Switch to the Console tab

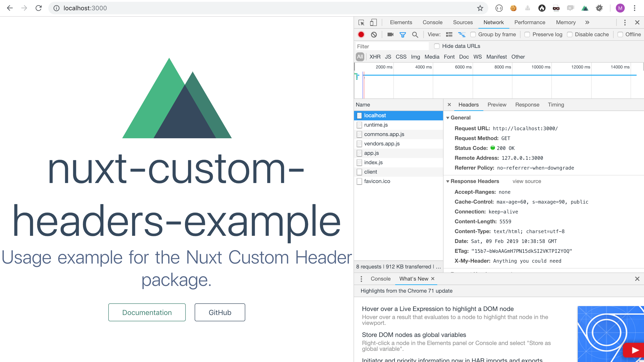click(x=432, y=23)
